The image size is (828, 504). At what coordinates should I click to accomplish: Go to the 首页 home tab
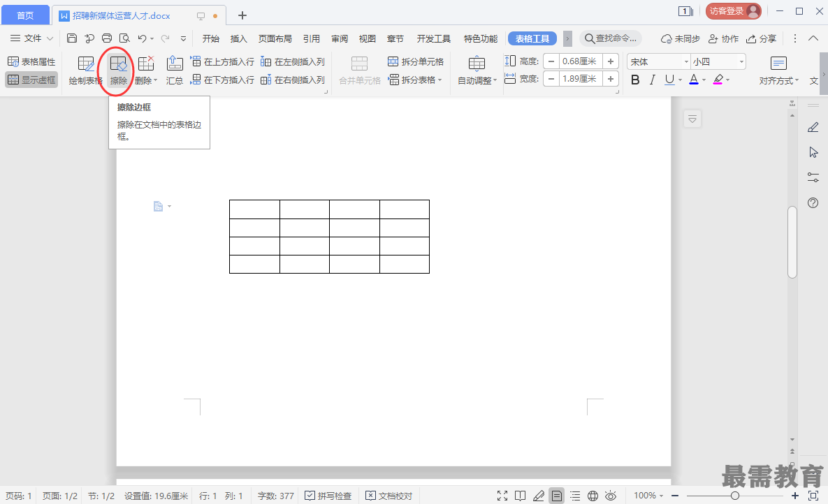[x=25, y=15]
